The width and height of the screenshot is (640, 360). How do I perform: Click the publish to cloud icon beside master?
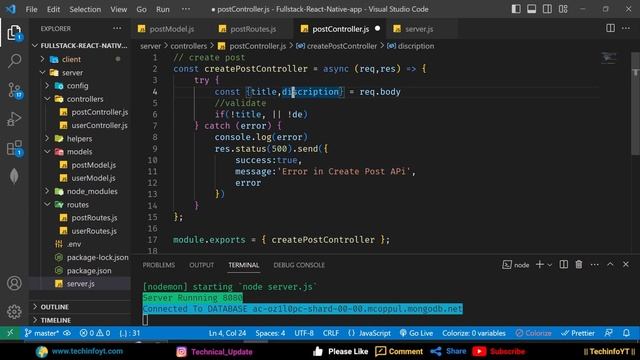tap(67, 333)
